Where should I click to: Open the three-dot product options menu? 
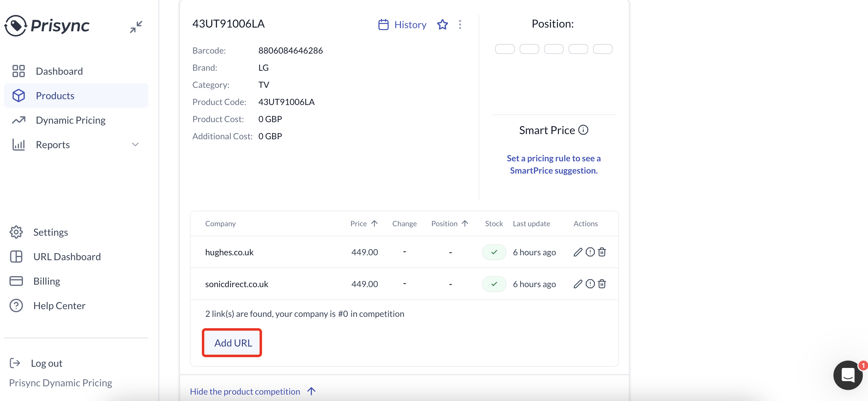(460, 24)
